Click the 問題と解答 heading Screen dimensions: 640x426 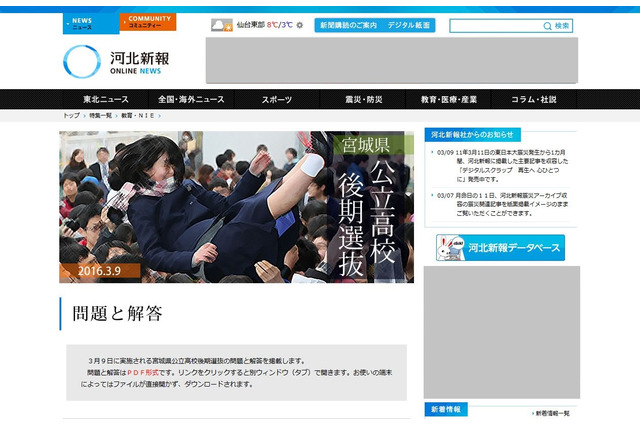tap(118, 313)
